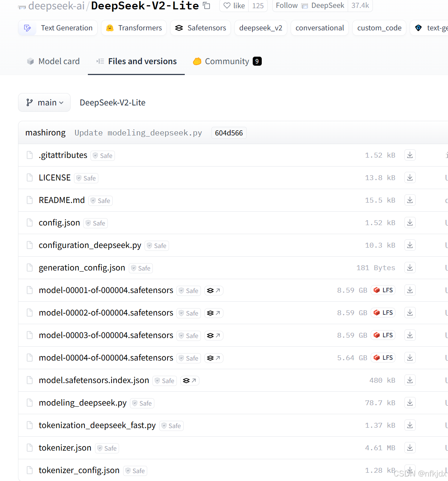Open tokenizer.json file
This screenshot has width=448, height=481.
65,448
